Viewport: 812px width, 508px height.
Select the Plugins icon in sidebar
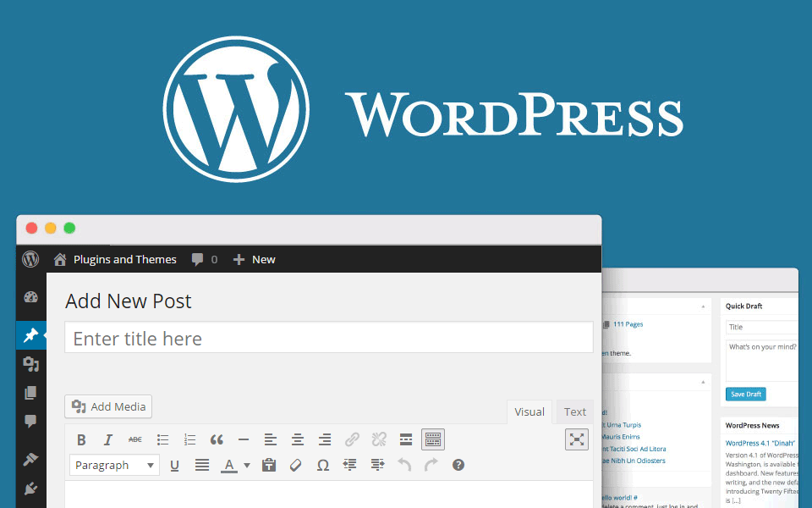click(x=30, y=488)
